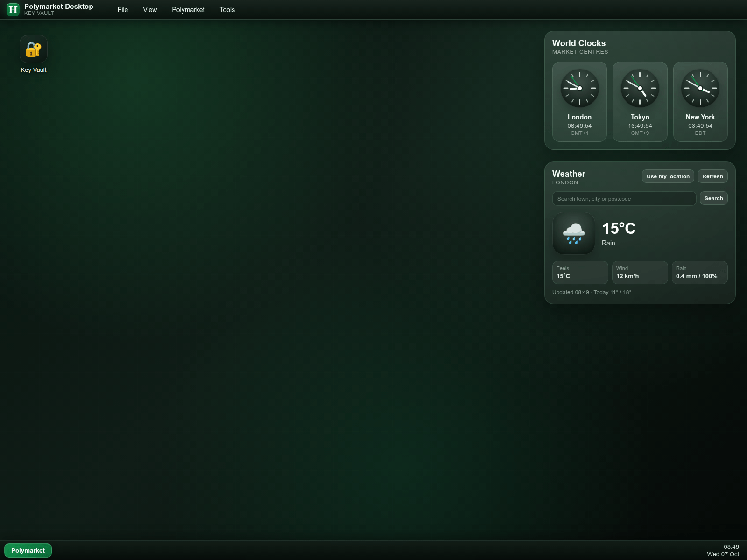Click the taskbar clock showing 08:49

(x=731, y=547)
